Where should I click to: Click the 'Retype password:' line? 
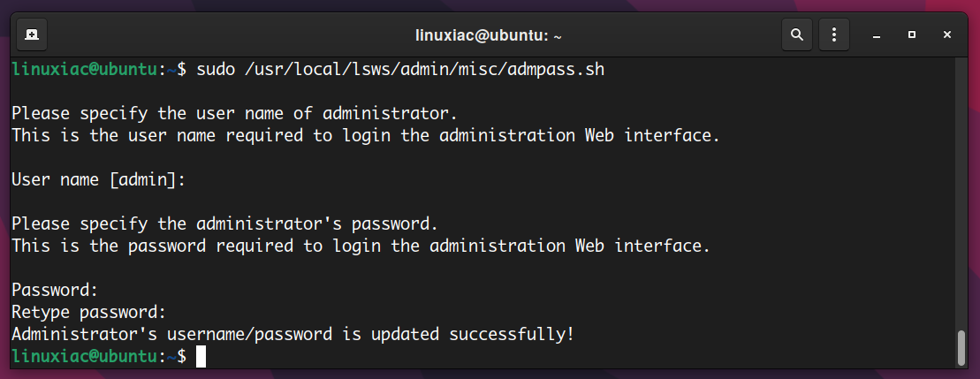[89, 312]
